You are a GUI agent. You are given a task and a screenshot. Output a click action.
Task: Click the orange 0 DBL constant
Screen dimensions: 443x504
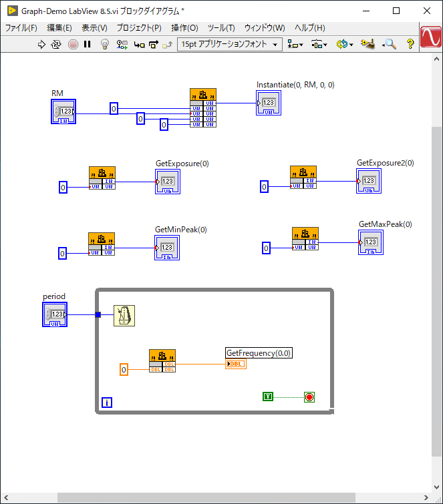pos(124,370)
